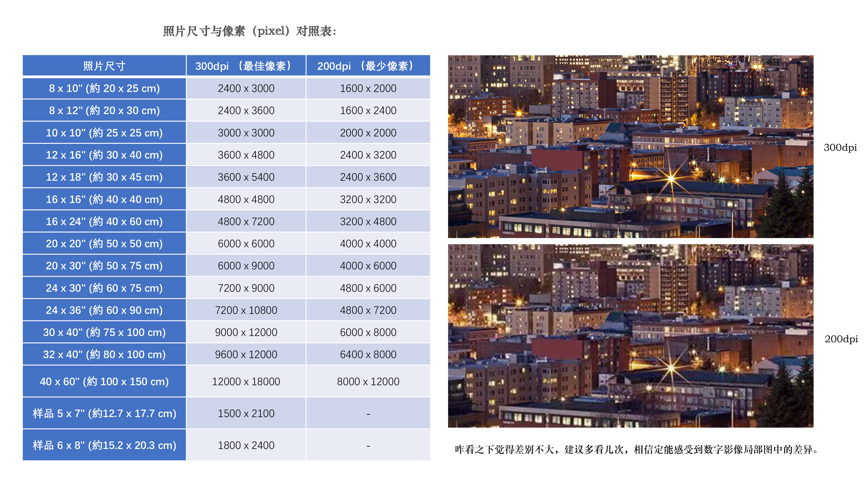868x488 pixels.
Task: Click the row label '24 x 36" (約 60 x 90 cm)'
Action: (x=104, y=310)
